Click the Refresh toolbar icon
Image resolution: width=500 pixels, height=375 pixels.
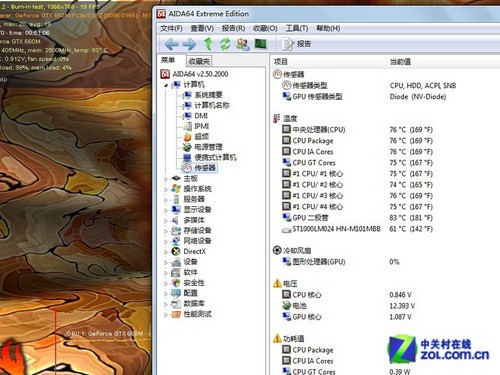(x=225, y=44)
